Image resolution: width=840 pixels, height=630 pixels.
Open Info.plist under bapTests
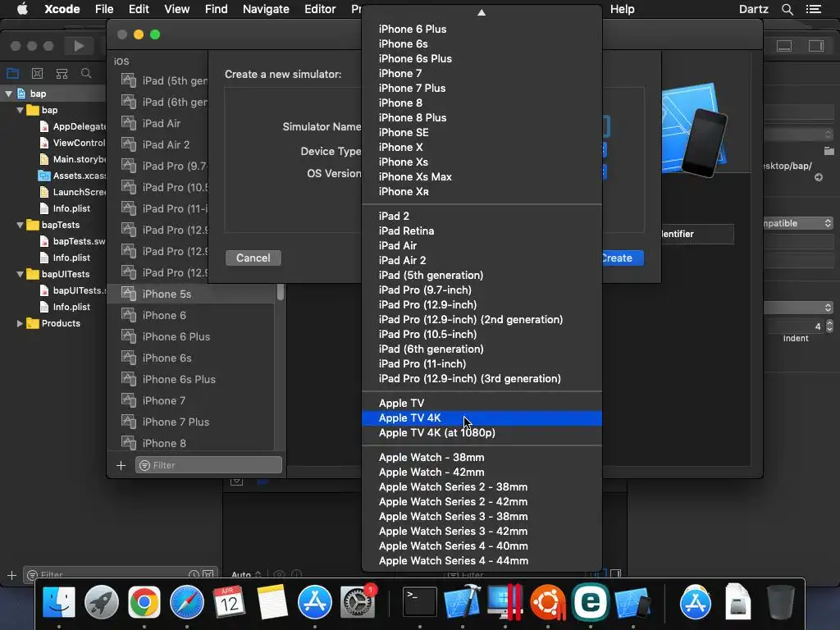[x=71, y=258]
